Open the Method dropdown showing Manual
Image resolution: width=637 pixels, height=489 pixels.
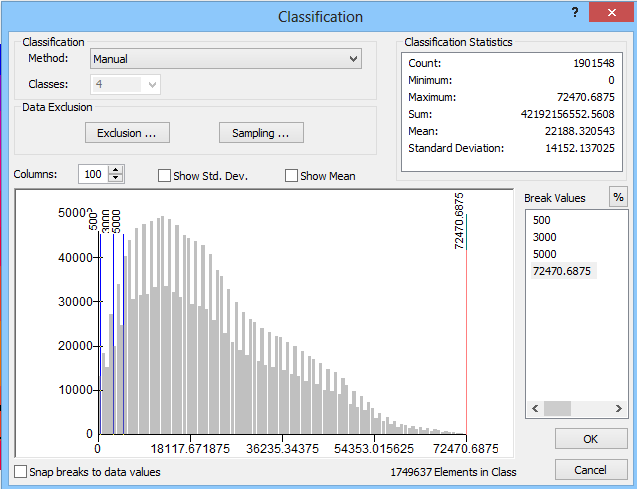click(225, 59)
